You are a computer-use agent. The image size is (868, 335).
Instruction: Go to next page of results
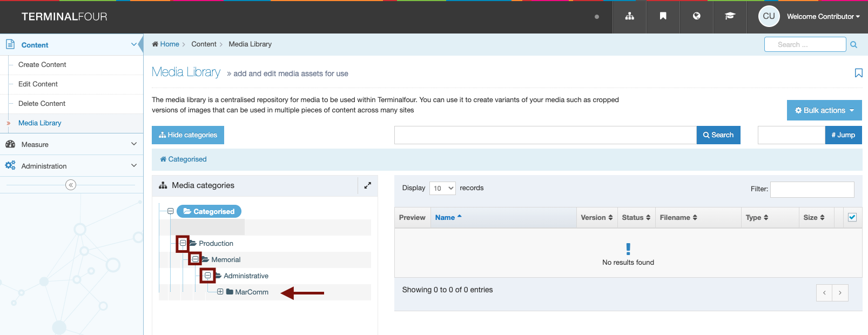pyautogui.click(x=840, y=293)
